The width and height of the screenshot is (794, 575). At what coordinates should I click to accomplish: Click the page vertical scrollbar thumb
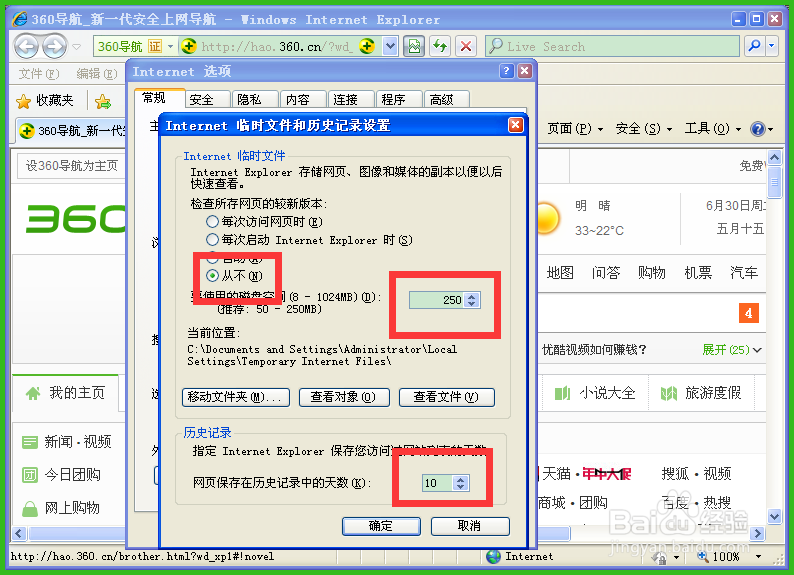coord(774,182)
